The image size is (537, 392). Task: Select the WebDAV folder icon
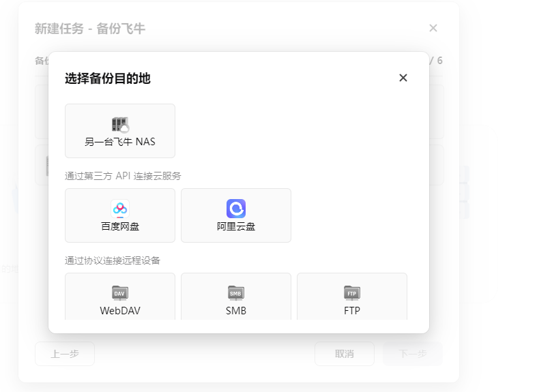[120, 293]
